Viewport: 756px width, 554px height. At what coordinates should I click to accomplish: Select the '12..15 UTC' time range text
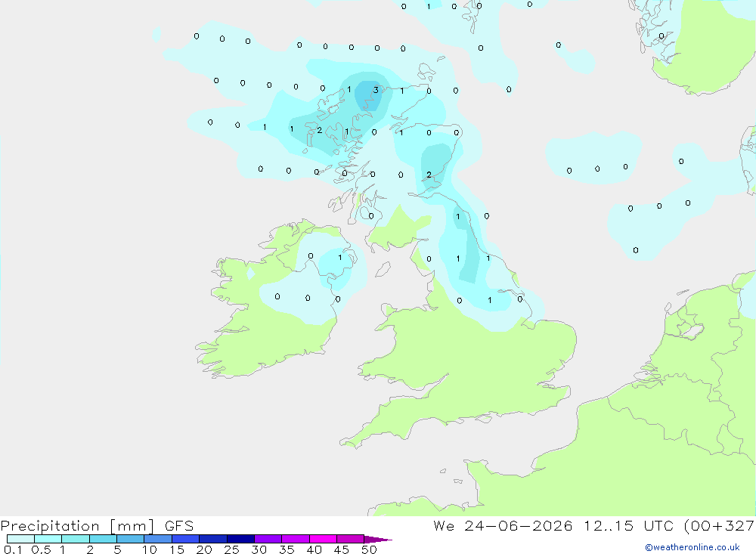tap(628, 526)
